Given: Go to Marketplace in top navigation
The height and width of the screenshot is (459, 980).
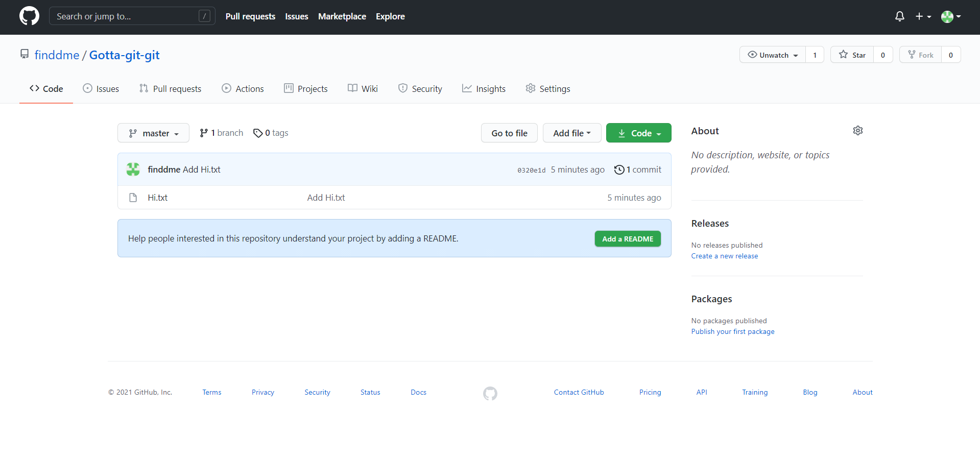Looking at the screenshot, I should point(342,16).
